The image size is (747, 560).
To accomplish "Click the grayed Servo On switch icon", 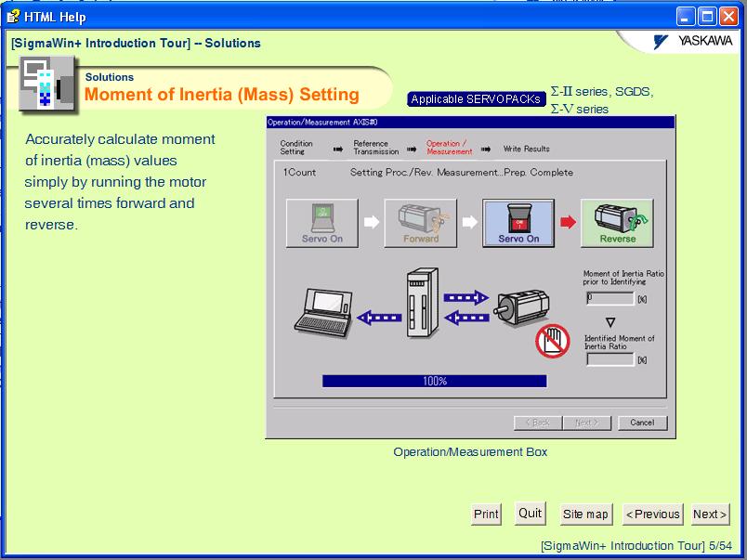I will tap(322, 223).
